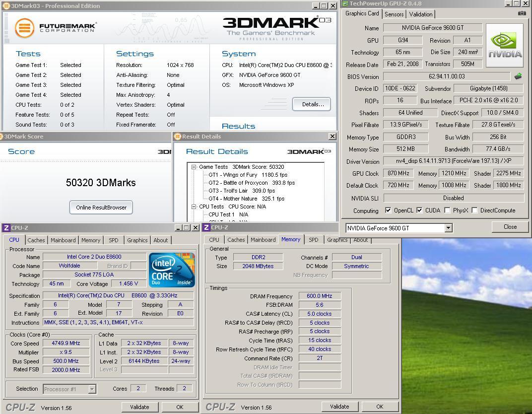Screen dimensions: 532x414
Task: Enable the DirectCompute checkbox
Action: tap(474, 210)
